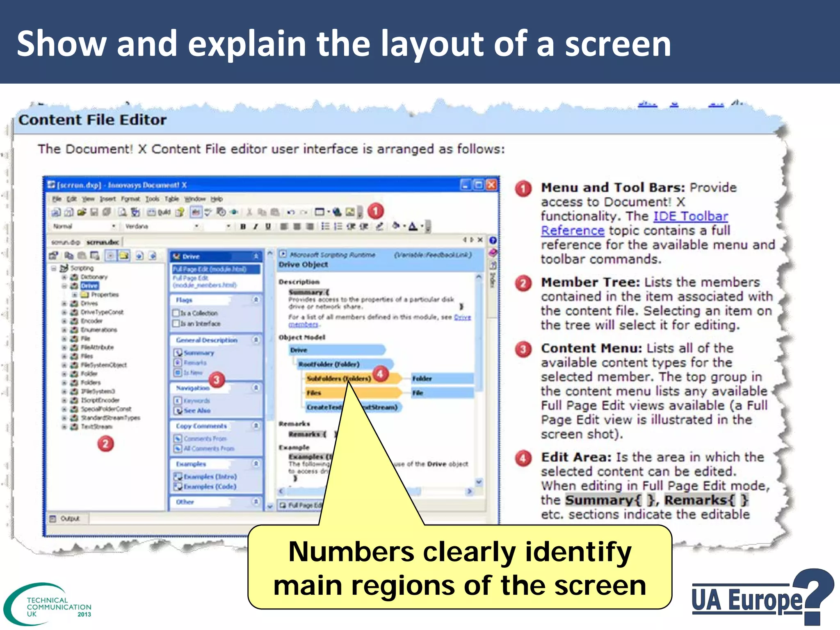Click the blue help icon in sidebar
The width and height of the screenshot is (840, 630).
coord(493,240)
